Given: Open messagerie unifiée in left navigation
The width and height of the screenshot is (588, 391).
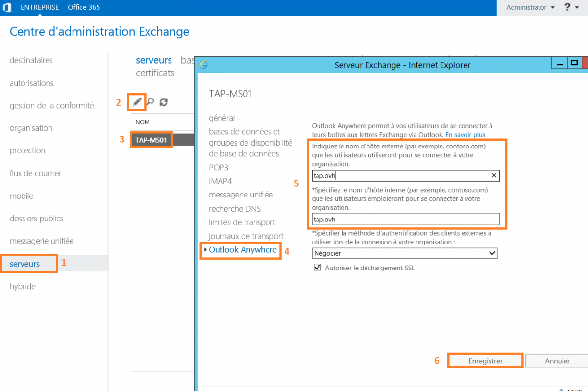Looking at the screenshot, I should coord(42,241).
